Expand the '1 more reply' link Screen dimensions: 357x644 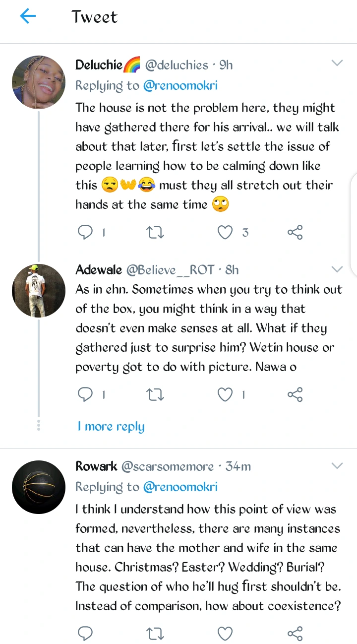[x=111, y=427]
